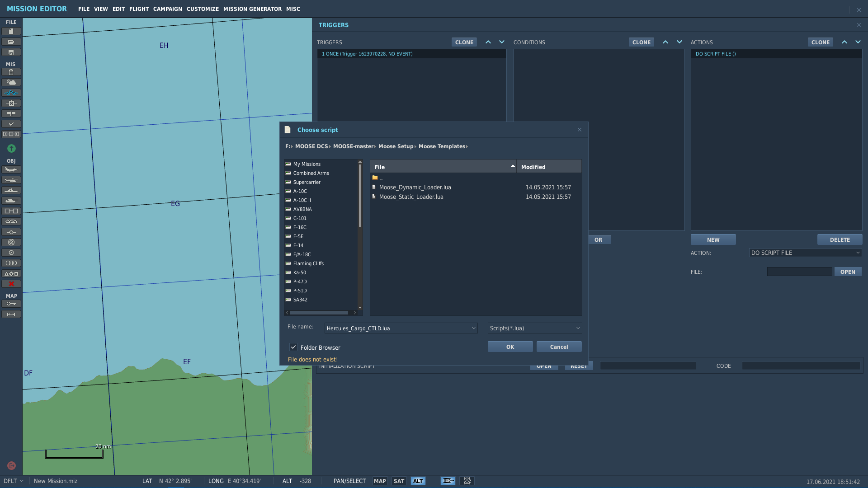Click the red X delete object icon
The image size is (868, 488).
[x=11, y=284]
